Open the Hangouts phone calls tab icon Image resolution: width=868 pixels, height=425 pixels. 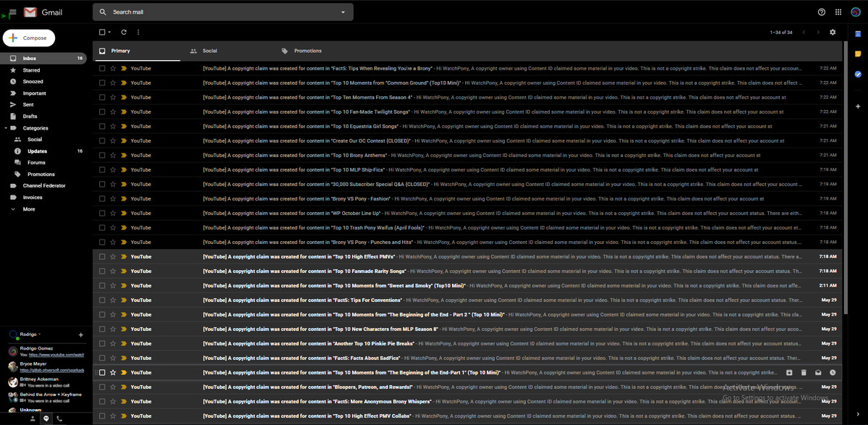tap(59, 418)
